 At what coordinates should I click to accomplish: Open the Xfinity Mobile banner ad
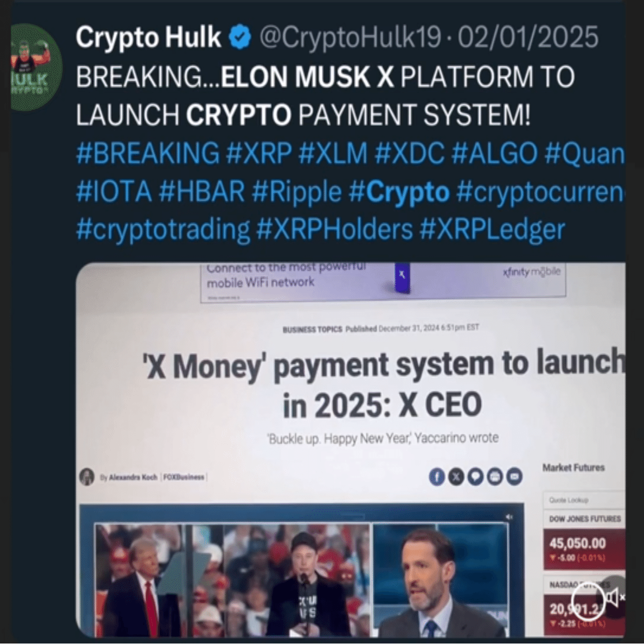coord(383,281)
